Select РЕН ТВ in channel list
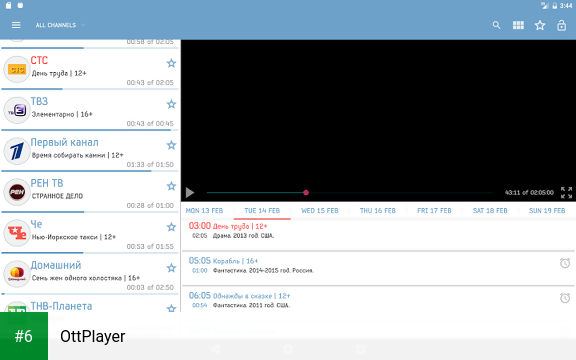The image size is (576, 360). pyautogui.click(x=47, y=183)
